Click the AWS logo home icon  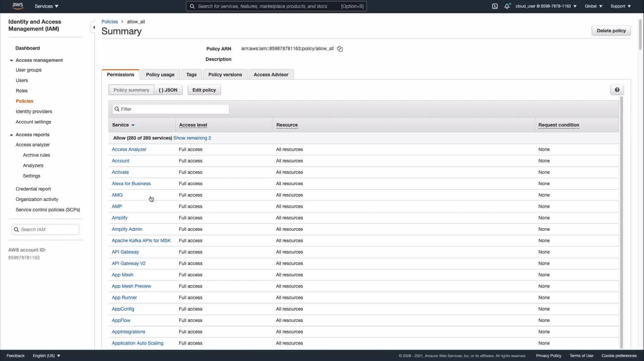pyautogui.click(x=17, y=6)
